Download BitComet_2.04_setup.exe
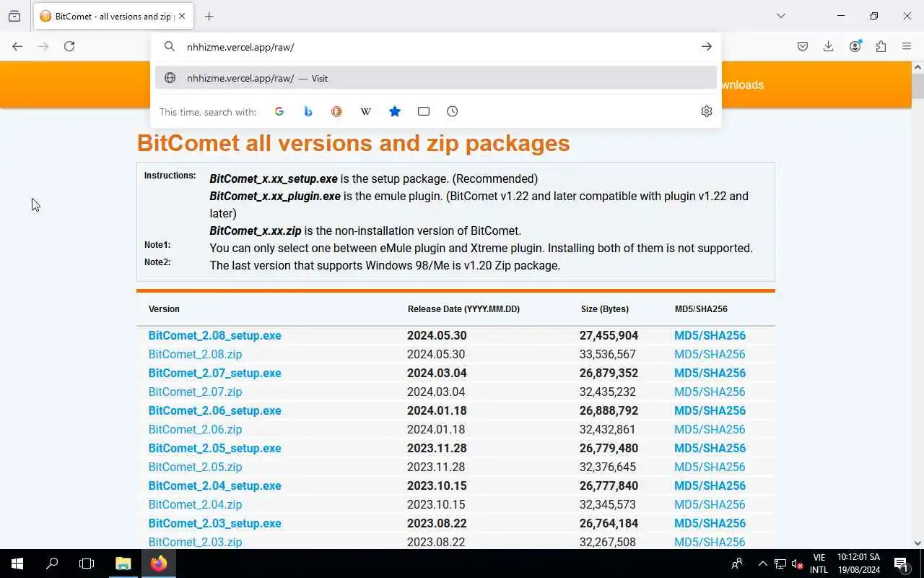 click(x=214, y=486)
